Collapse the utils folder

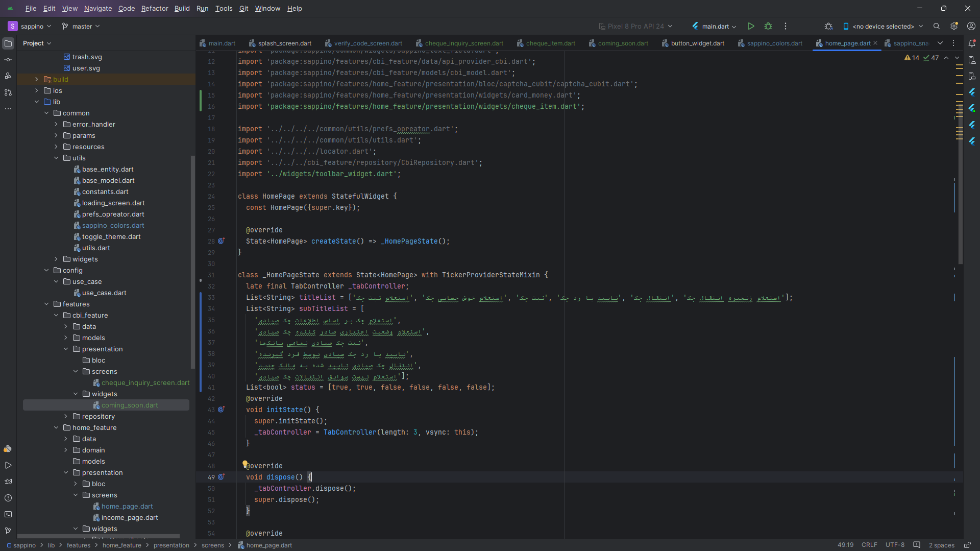point(56,158)
